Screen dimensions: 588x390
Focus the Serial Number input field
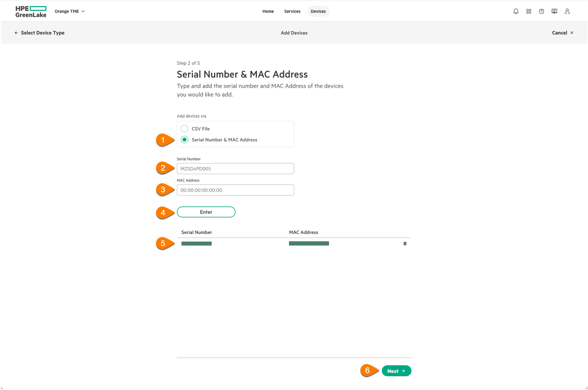click(235, 169)
